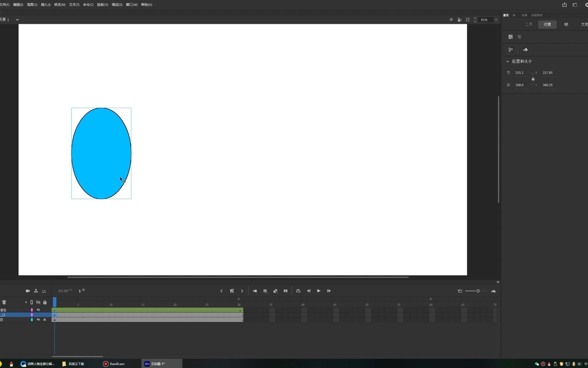Collapse the 位置和大小 section
The width and height of the screenshot is (588, 368).
click(508, 61)
